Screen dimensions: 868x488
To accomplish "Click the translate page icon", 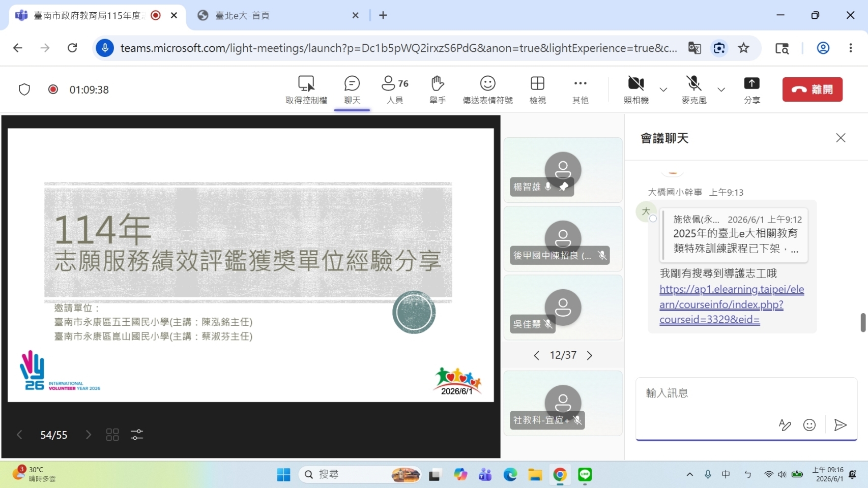I will (695, 48).
